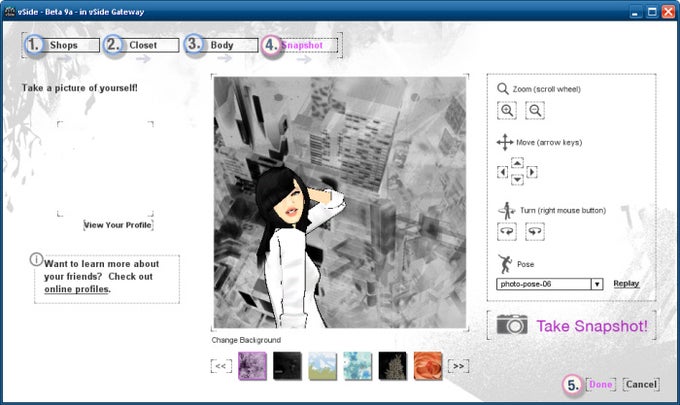
Task: Click the Take Snapshot! text button
Action: [592, 326]
